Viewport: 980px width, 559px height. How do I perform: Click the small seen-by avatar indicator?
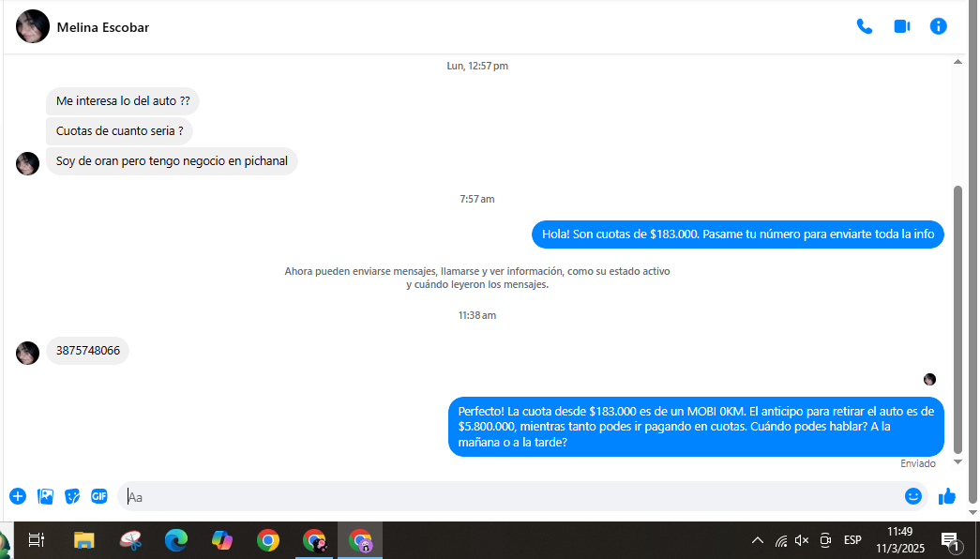click(929, 380)
